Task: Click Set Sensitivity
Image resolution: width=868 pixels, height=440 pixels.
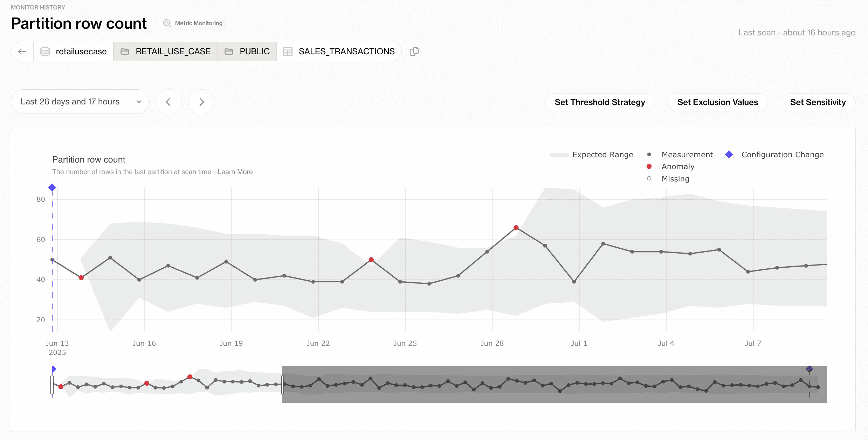Action: [x=818, y=102]
